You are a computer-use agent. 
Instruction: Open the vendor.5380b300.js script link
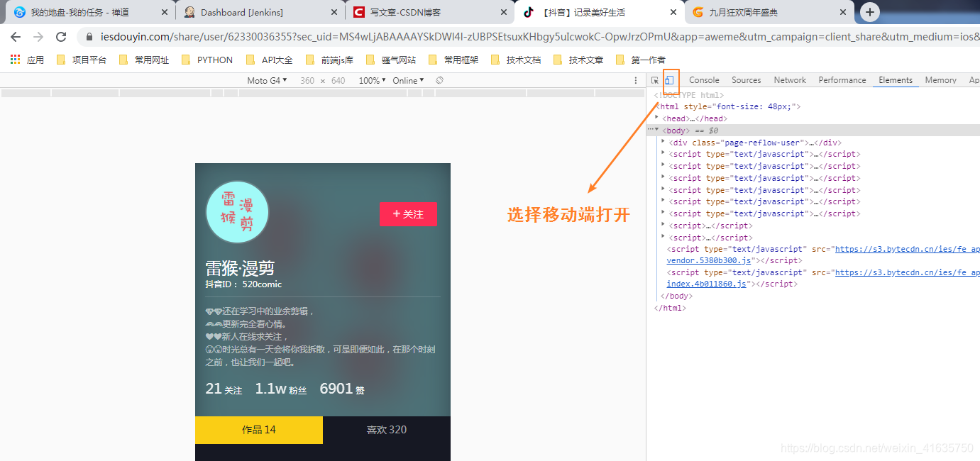point(709,261)
